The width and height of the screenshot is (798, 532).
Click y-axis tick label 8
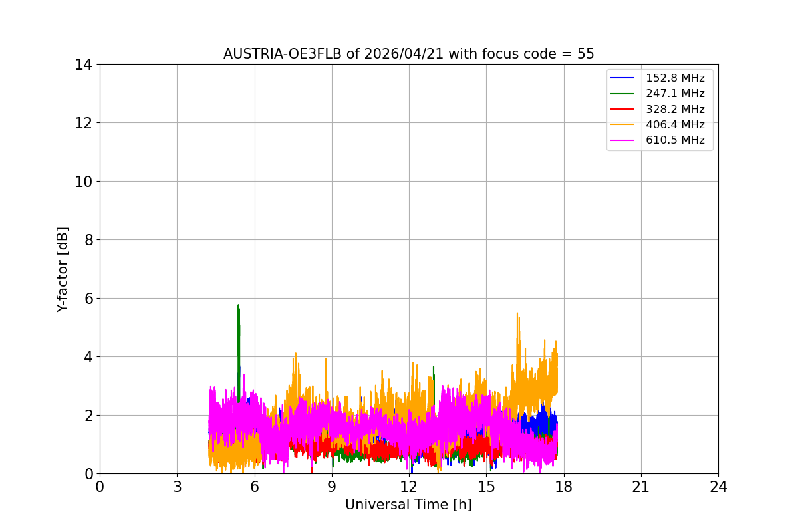click(87, 240)
